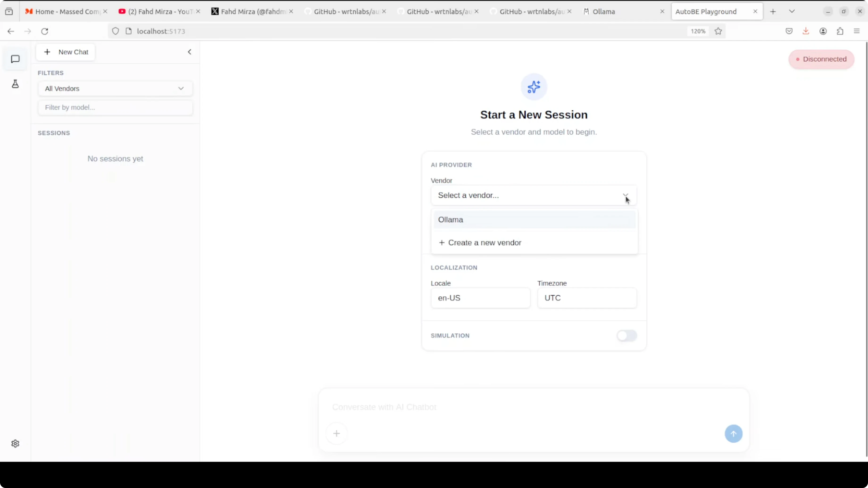Click the send arrow button
The image size is (868, 488).
point(733,434)
